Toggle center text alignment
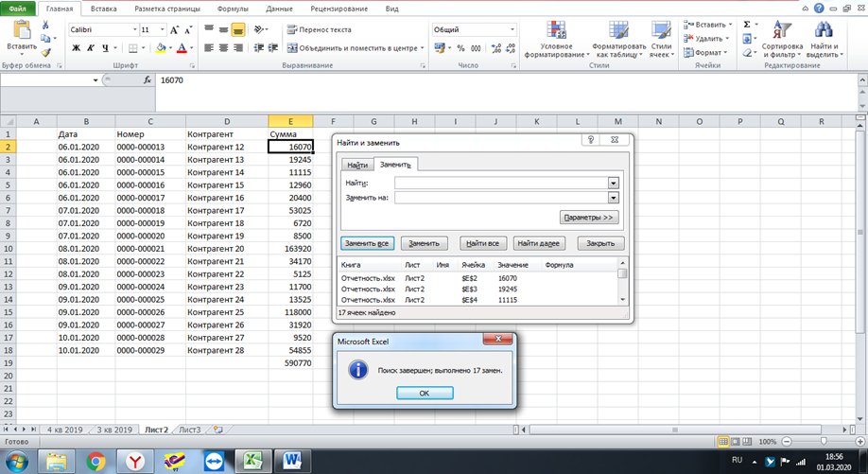The image size is (868, 474). point(224,48)
